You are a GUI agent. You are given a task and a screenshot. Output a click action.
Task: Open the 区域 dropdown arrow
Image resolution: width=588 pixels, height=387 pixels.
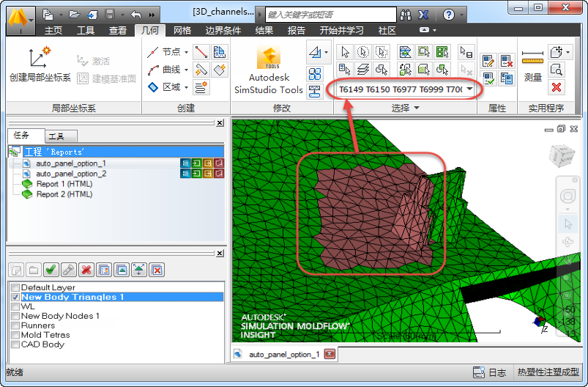pyautogui.click(x=187, y=87)
